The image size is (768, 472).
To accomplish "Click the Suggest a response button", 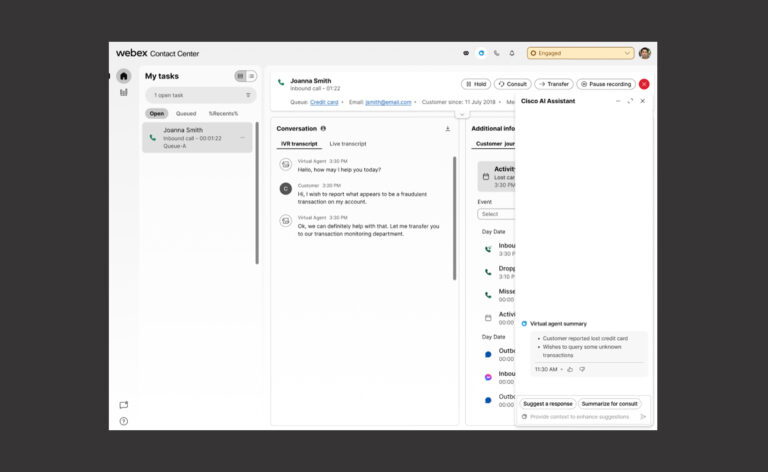I will click(547, 403).
